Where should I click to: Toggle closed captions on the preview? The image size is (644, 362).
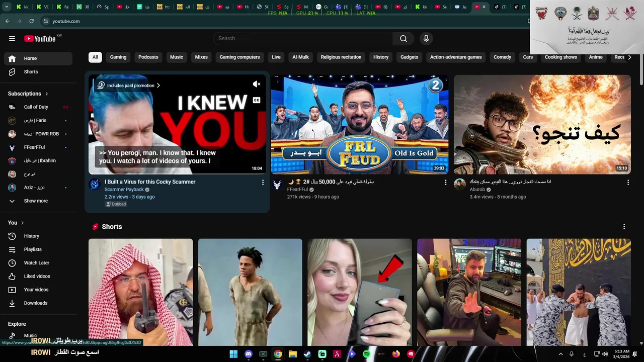257,101
